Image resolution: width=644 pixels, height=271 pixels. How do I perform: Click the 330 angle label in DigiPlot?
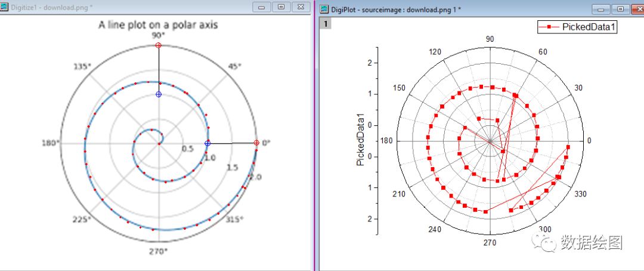pos(581,193)
